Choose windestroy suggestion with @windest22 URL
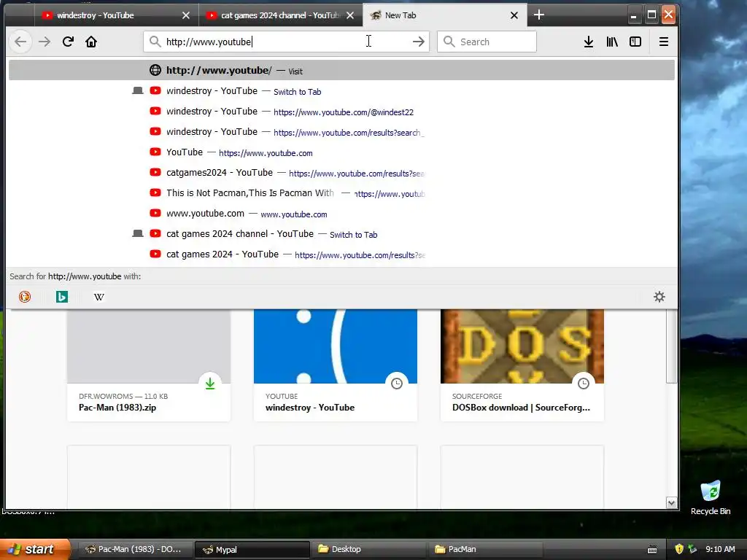747x560 pixels. point(341,112)
